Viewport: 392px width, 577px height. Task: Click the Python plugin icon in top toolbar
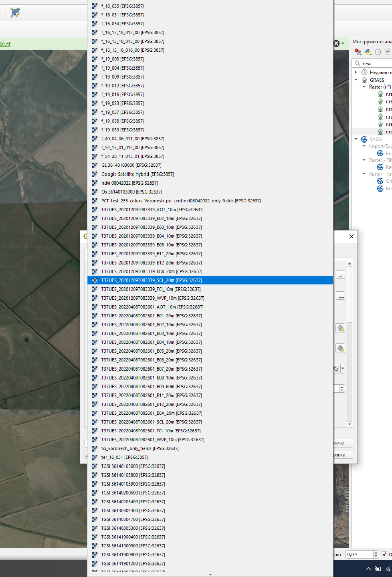(x=15, y=12)
